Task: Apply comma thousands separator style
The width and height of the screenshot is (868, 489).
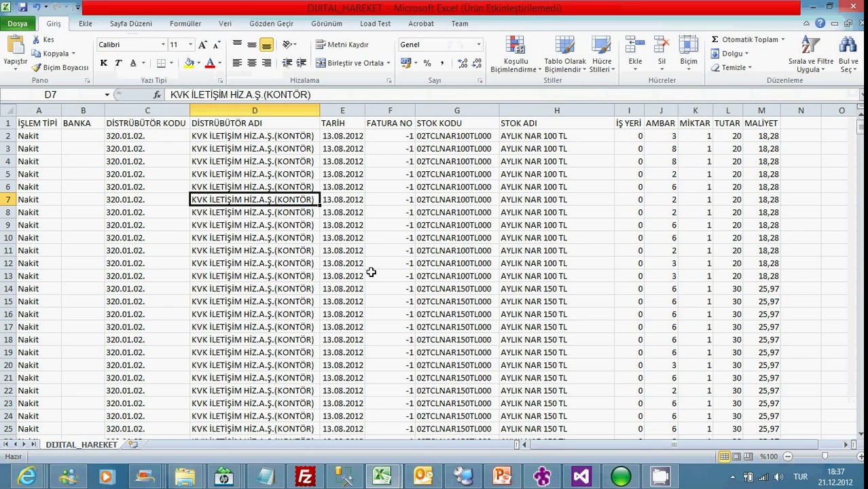Action: point(442,62)
